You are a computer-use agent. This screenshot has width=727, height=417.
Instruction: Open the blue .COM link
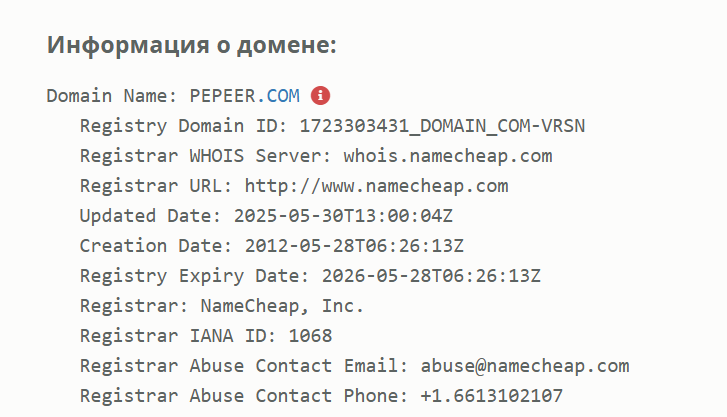point(281,96)
